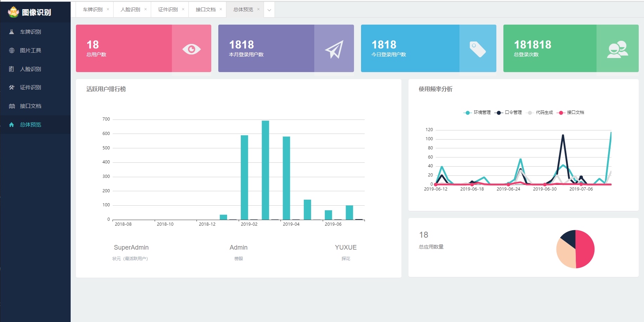Toggle the 接口文档 legend series
The width and height of the screenshot is (644, 322).
571,112
